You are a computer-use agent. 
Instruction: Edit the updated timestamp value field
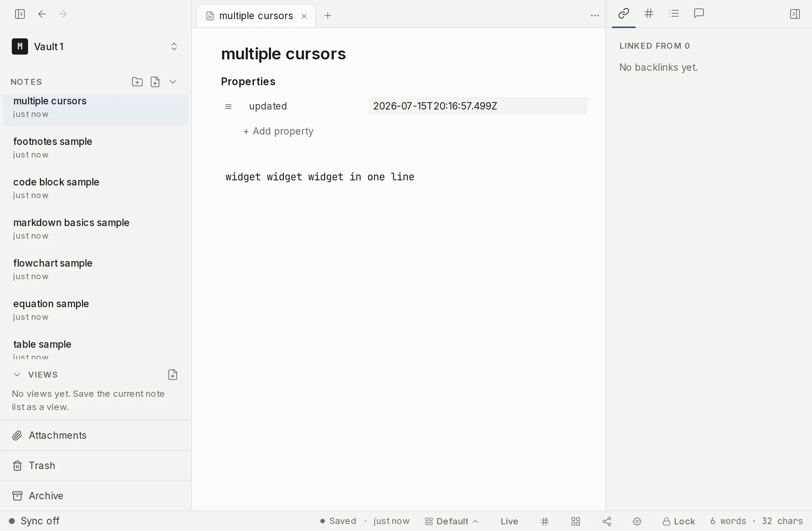(478, 106)
